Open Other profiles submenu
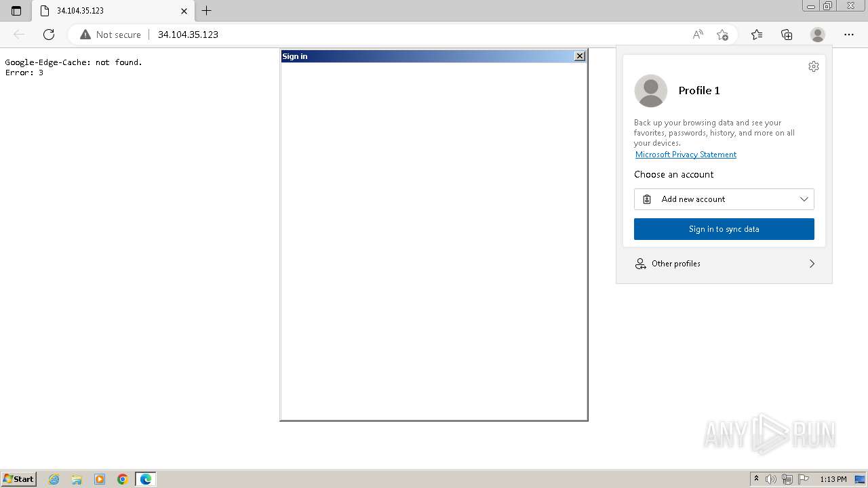 [724, 264]
